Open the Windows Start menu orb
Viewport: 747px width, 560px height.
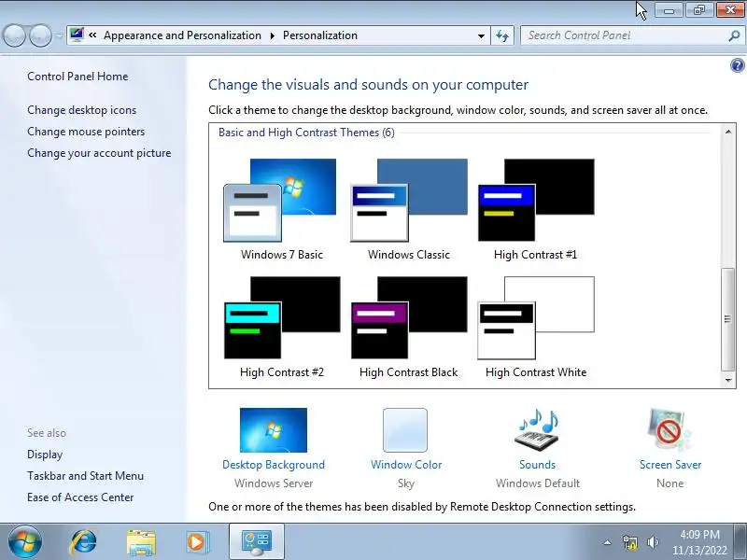pos(24,542)
